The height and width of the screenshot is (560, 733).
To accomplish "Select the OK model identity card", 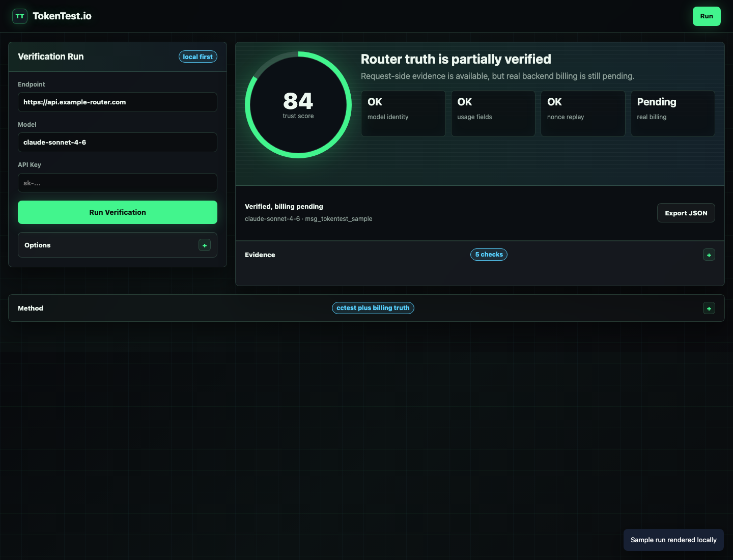I will point(403,114).
